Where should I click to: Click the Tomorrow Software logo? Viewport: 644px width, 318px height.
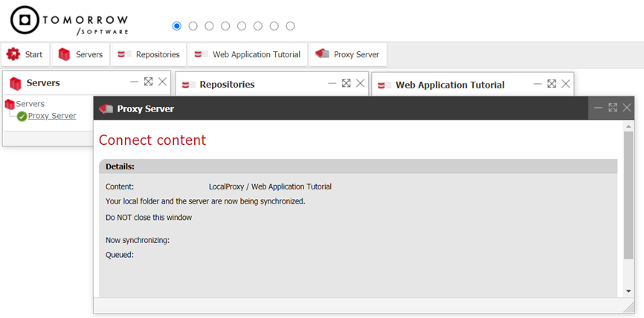pos(69,22)
